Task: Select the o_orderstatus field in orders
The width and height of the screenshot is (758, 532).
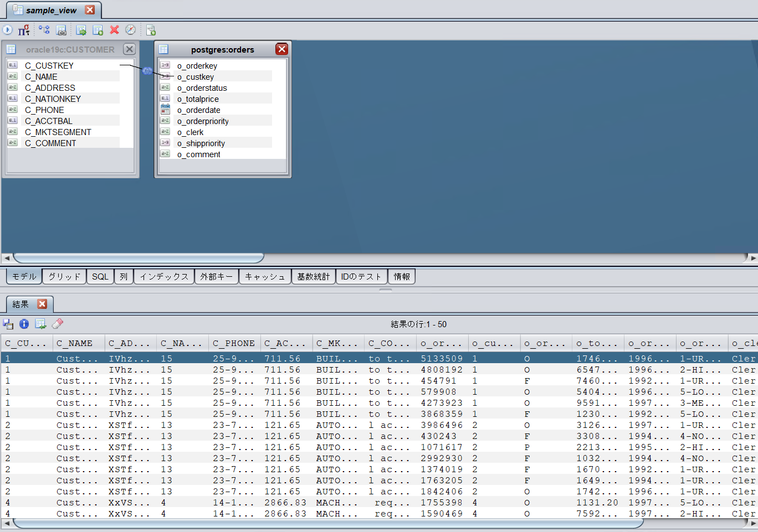Action: pos(202,88)
